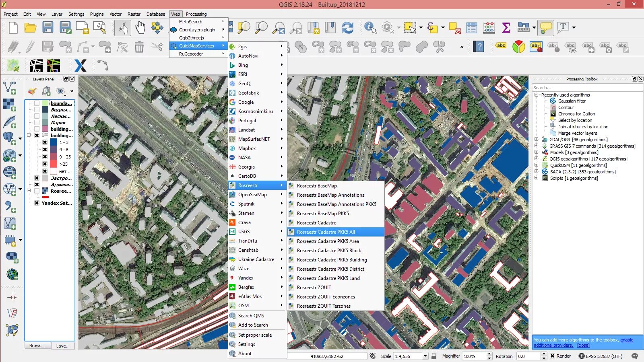Click the EPSG:32637 (OTF) CRS button
The width and height of the screenshot is (644, 362).
pyautogui.click(x=601, y=356)
